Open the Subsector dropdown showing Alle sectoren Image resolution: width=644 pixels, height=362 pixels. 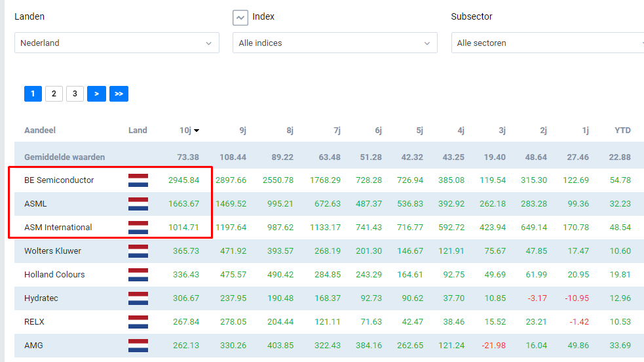pyautogui.click(x=548, y=43)
